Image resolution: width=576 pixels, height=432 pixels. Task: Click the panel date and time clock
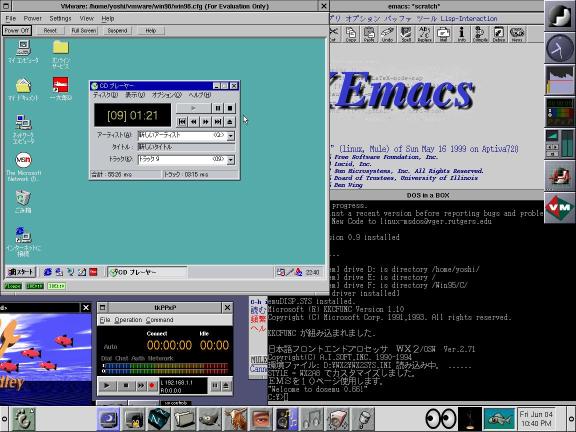tap(536, 419)
